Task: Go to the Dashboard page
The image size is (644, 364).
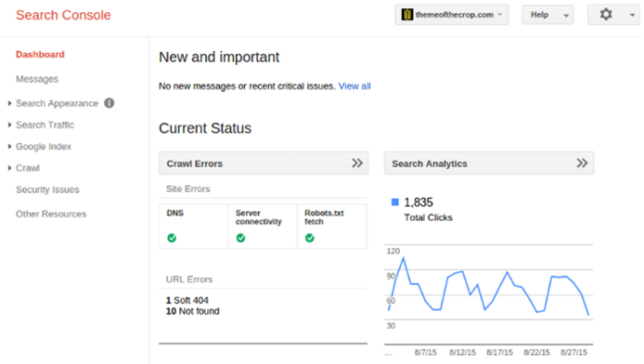Action: coord(40,54)
